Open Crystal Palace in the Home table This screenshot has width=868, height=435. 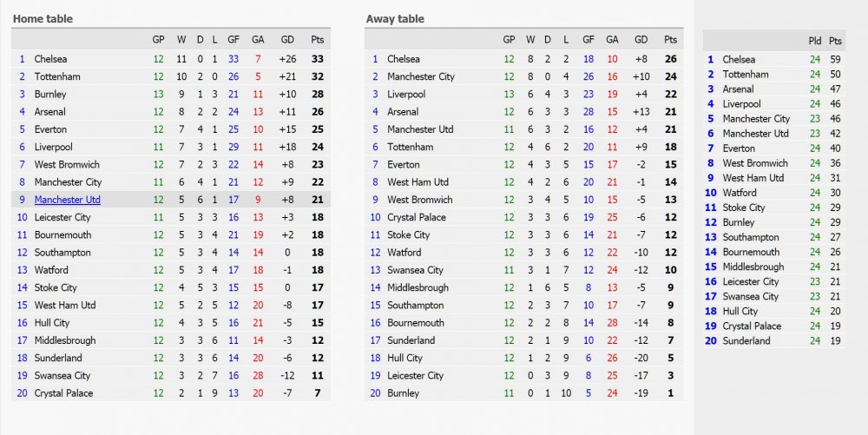[x=63, y=393]
